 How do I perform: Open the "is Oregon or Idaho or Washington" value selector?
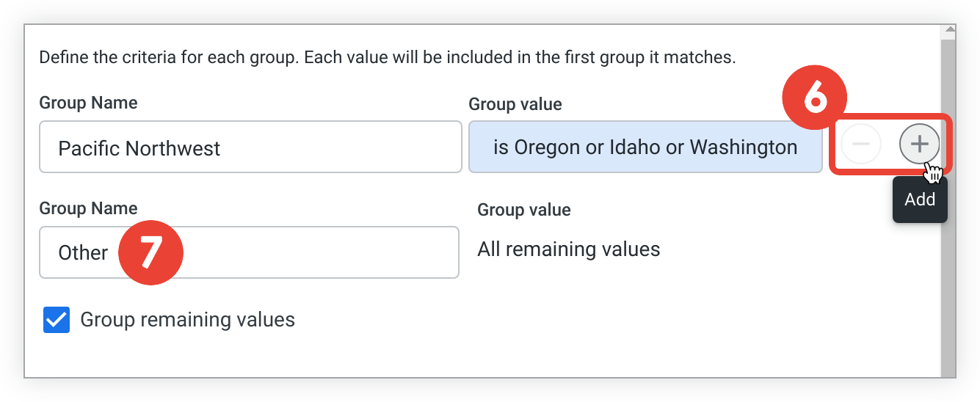click(645, 147)
